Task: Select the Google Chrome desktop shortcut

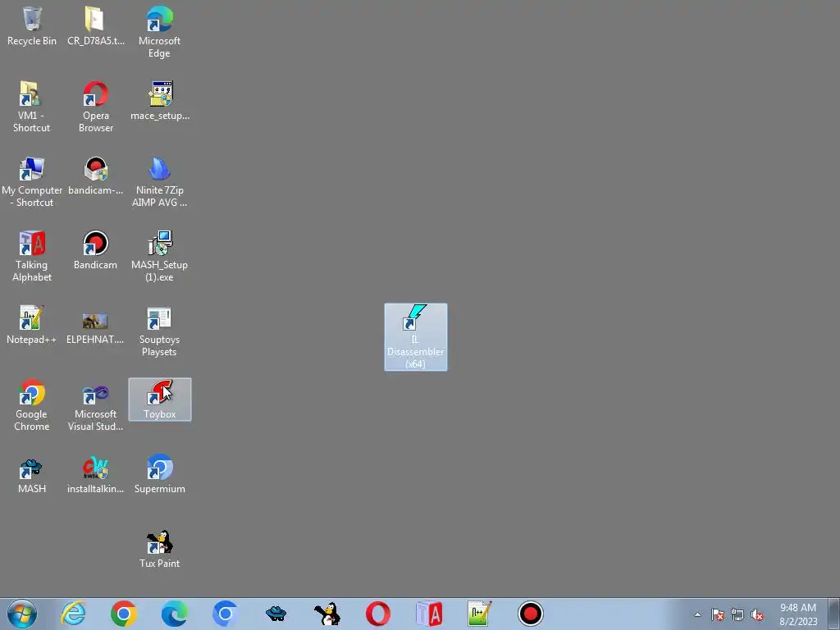Action: 32,405
